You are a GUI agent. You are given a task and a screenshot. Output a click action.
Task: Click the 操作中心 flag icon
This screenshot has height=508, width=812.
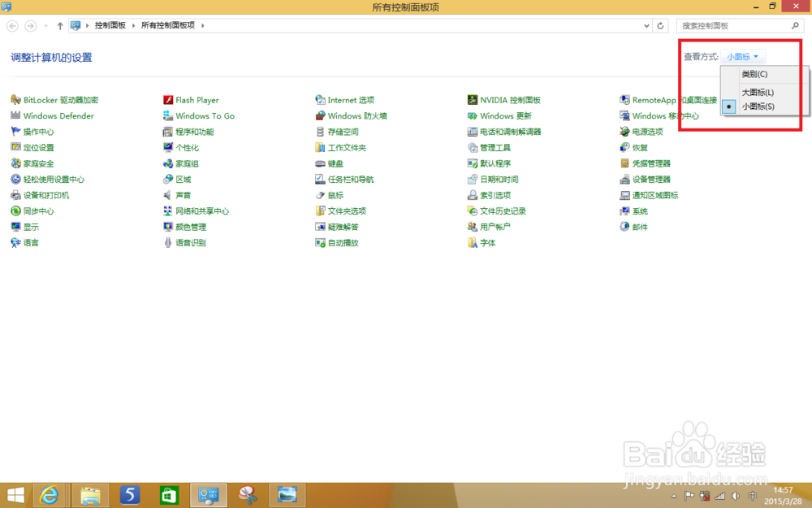[16, 132]
